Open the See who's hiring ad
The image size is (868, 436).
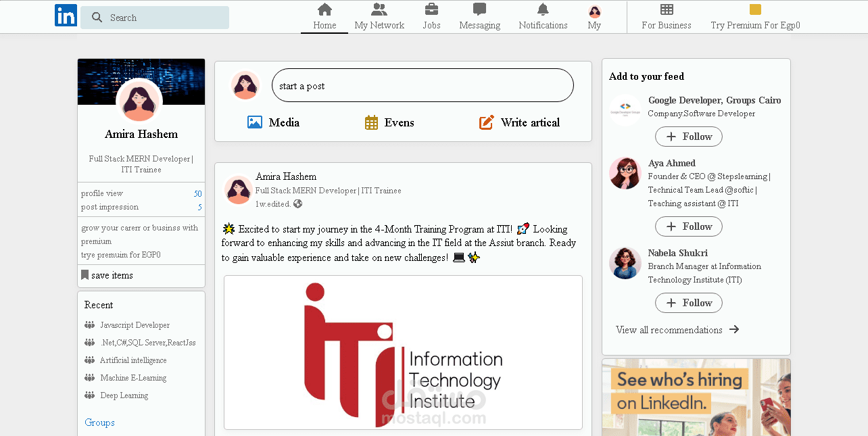tap(696, 397)
